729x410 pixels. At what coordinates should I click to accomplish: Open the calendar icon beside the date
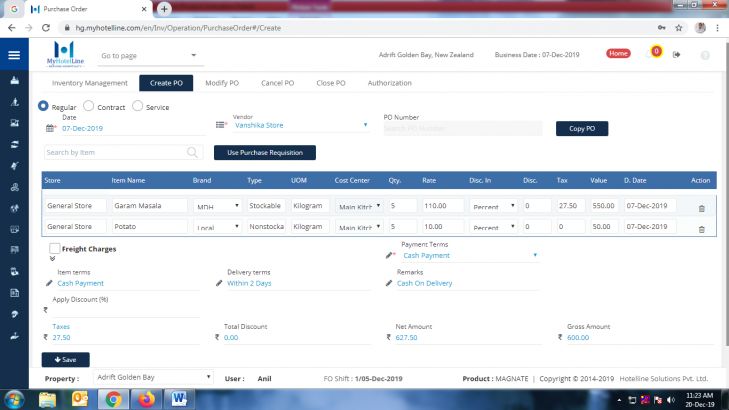pyautogui.click(x=51, y=128)
